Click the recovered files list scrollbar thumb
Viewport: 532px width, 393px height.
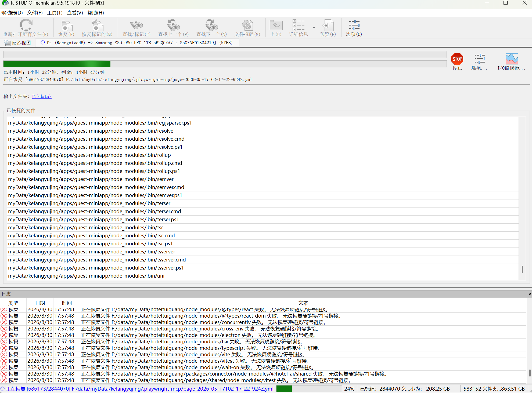pyautogui.click(x=522, y=269)
